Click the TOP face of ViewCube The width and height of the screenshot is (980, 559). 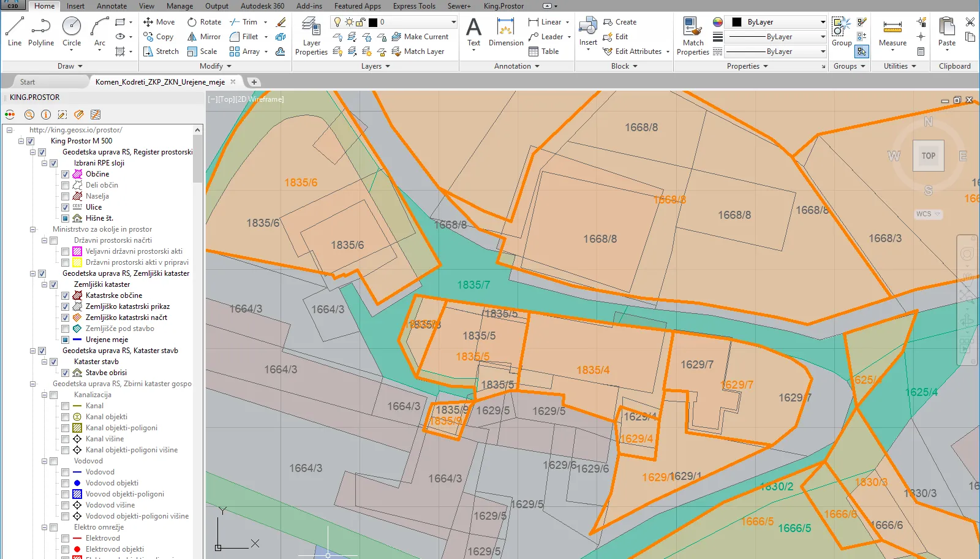928,156
